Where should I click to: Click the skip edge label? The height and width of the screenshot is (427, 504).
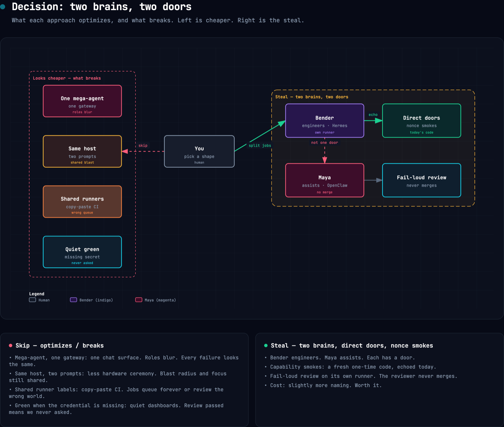click(143, 145)
